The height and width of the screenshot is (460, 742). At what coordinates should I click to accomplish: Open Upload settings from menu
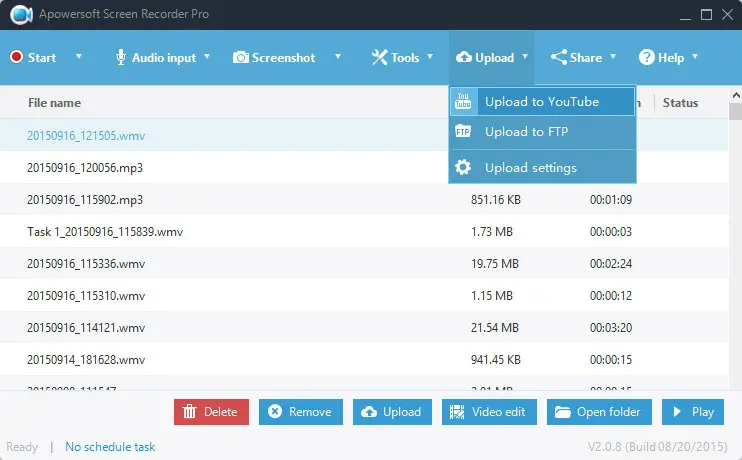(x=530, y=167)
